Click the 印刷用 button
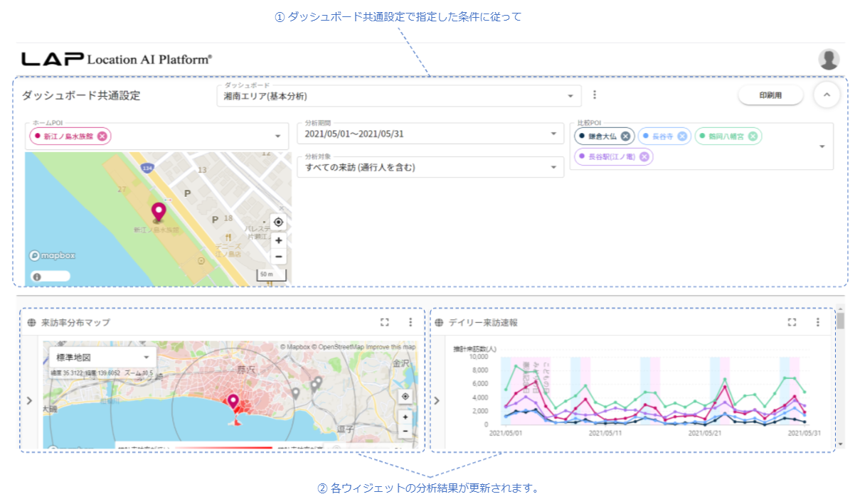Image resolution: width=860 pixels, height=504 pixels. coord(770,95)
